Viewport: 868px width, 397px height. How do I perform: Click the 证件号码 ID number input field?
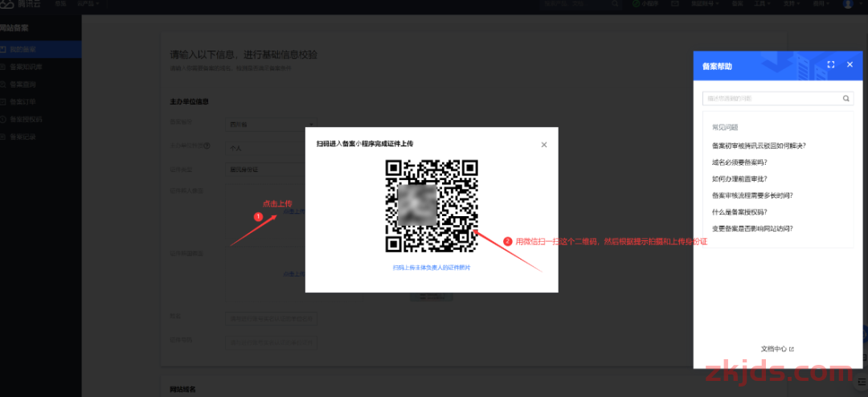click(272, 342)
